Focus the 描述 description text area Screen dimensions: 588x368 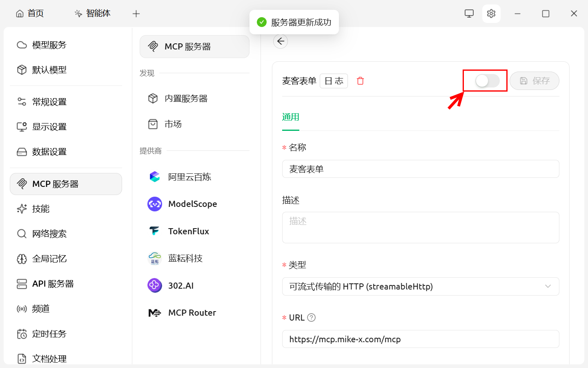pyautogui.click(x=420, y=227)
